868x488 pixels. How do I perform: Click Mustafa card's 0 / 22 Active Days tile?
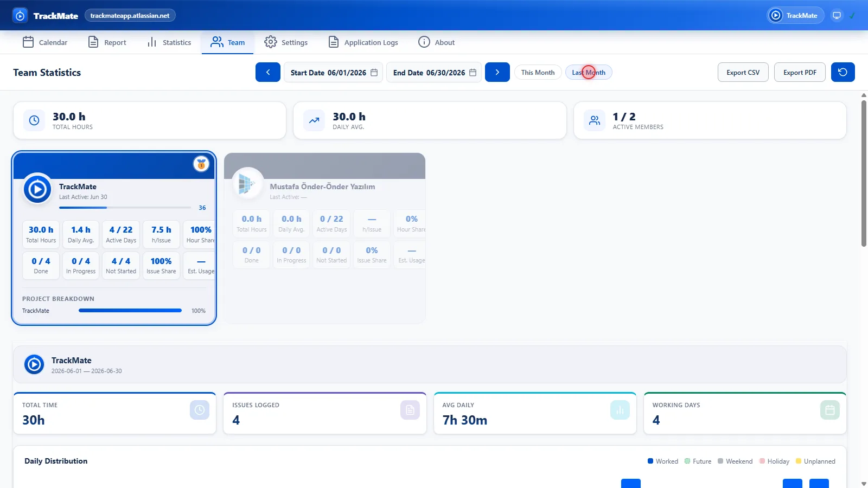coord(331,224)
